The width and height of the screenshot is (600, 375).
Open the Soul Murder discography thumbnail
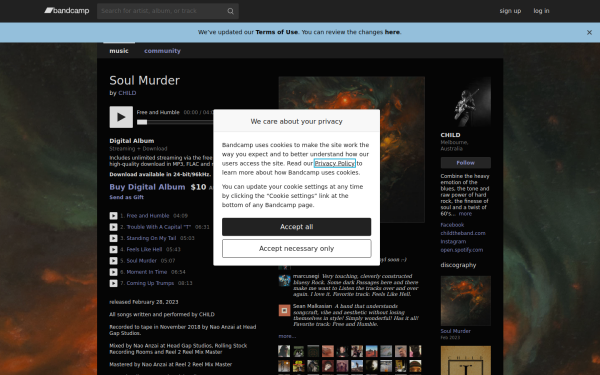[465, 301]
